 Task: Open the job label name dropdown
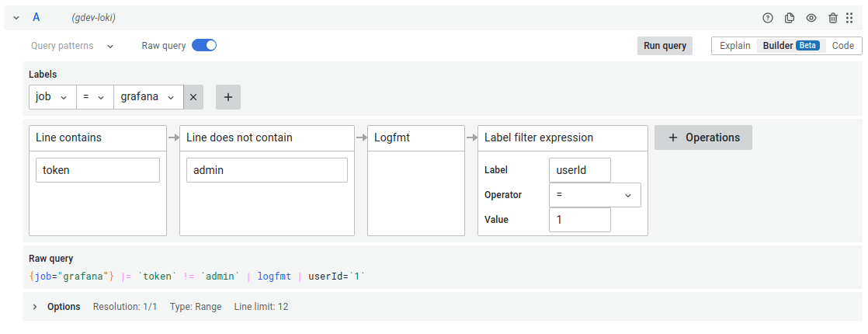pos(52,97)
